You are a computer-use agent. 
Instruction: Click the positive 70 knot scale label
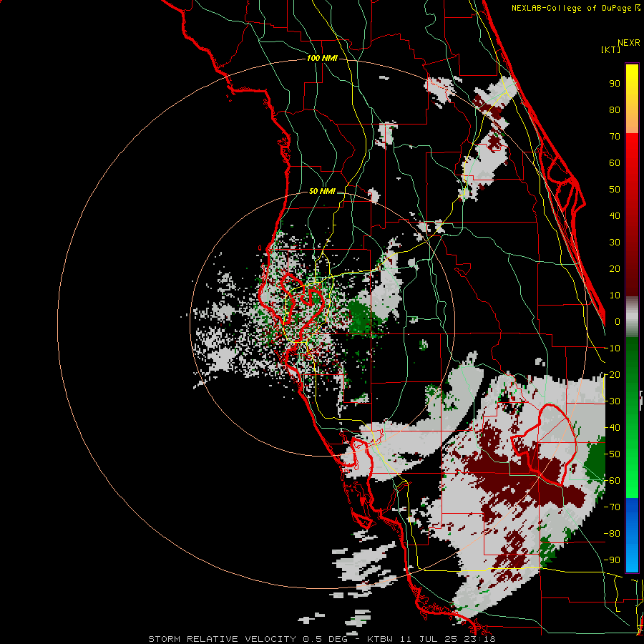tap(615, 137)
